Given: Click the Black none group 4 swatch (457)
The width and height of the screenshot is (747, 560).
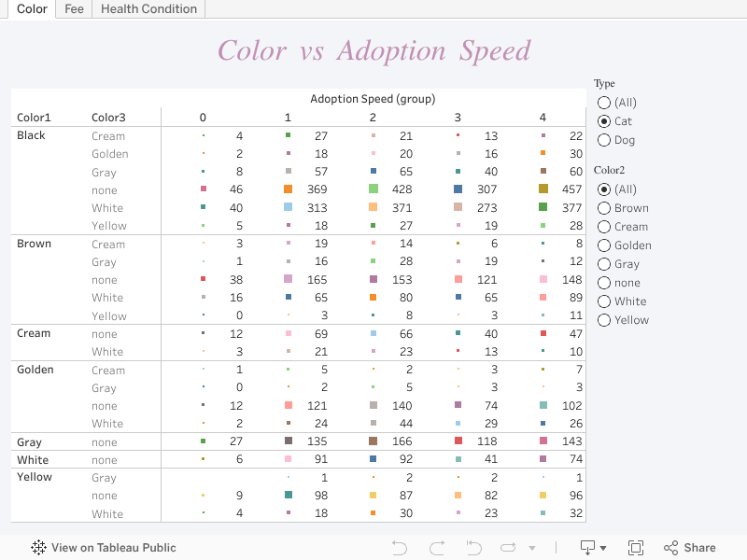Looking at the screenshot, I should 543,189.
